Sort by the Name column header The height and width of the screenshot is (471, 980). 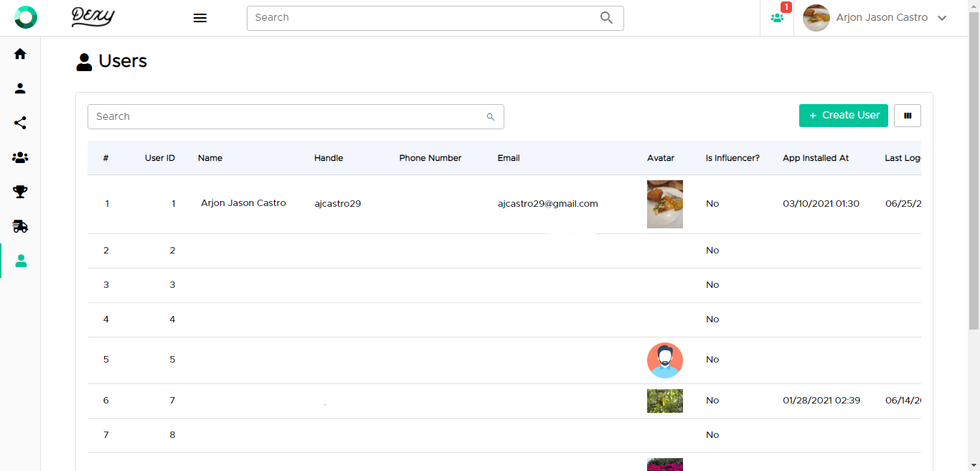coord(210,158)
